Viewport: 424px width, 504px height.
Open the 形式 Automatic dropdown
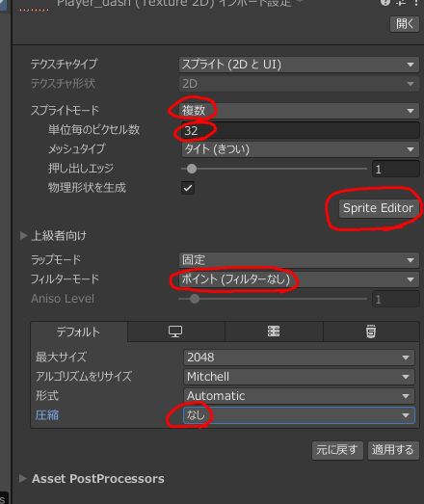click(x=299, y=396)
